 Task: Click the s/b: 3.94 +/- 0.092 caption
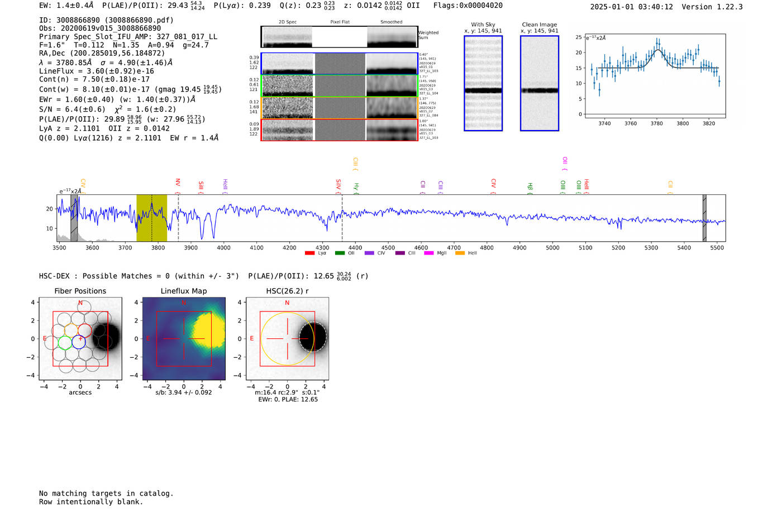[184, 392]
